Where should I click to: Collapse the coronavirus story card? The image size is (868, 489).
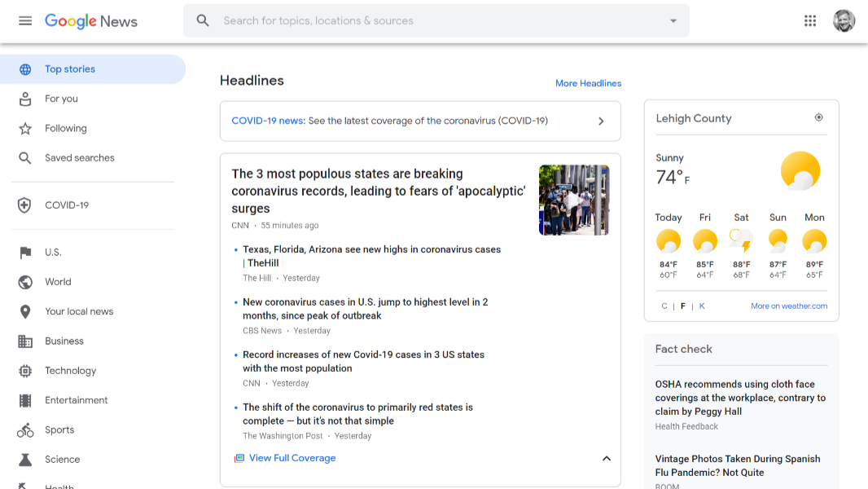pyautogui.click(x=606, y=459)
